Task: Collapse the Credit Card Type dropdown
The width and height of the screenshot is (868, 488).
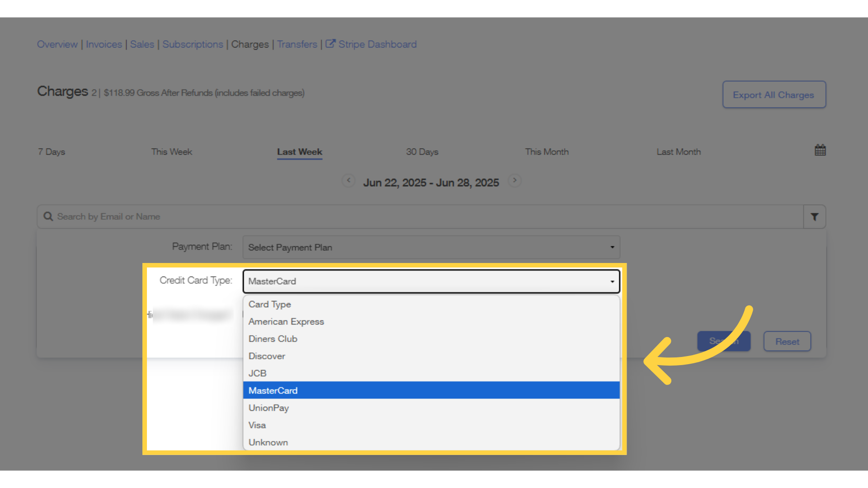Action: point(431,281)
